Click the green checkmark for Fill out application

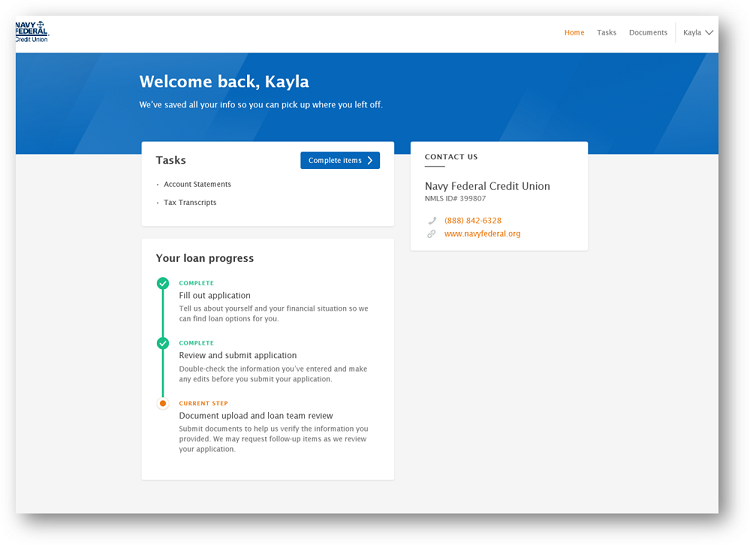(x=163, y=284)
